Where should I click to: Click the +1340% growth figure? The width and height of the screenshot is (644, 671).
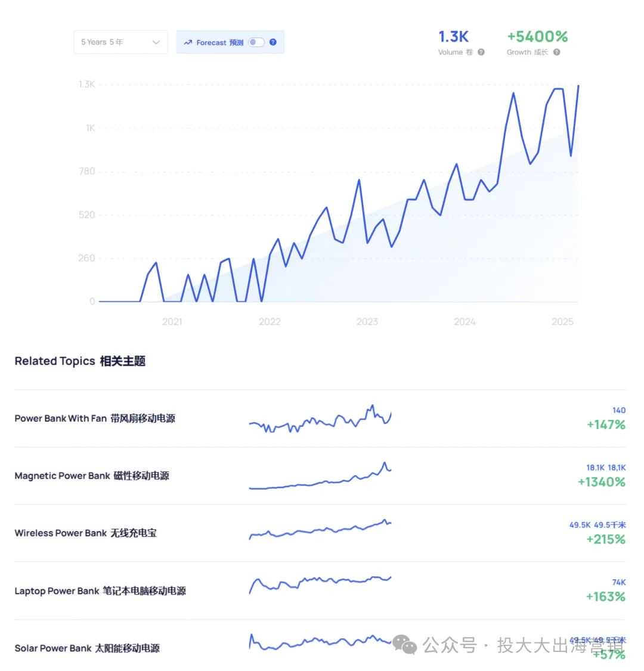pyautogui.click(x=602, y=482)
